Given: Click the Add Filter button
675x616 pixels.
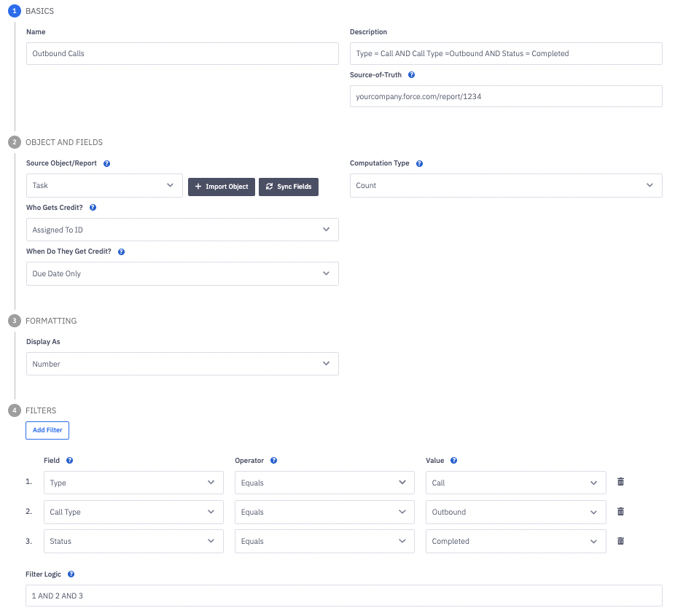Looking at the screenshot, I should tap(47, 430).
